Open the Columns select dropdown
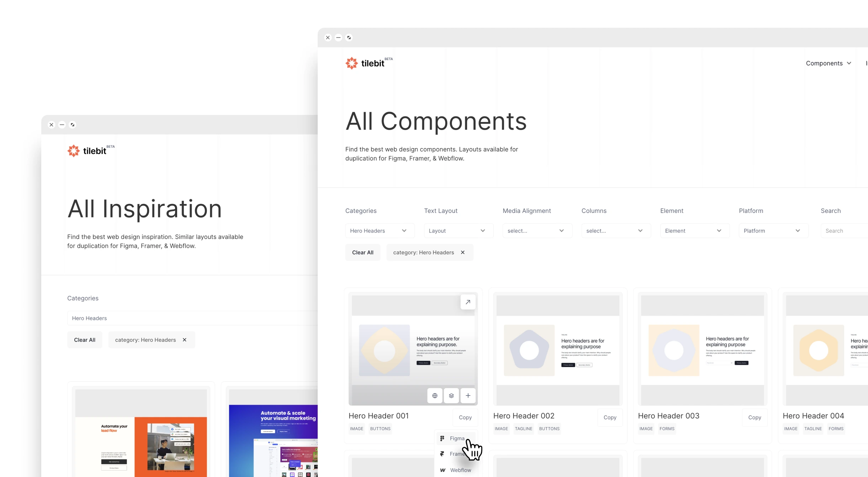 [x=615, y=230]
